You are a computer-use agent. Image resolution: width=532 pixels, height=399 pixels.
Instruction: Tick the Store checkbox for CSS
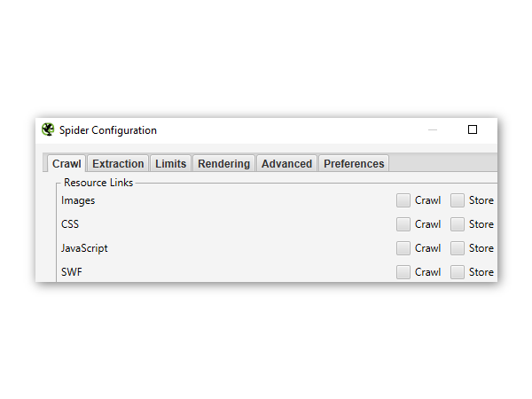(458, 224)
